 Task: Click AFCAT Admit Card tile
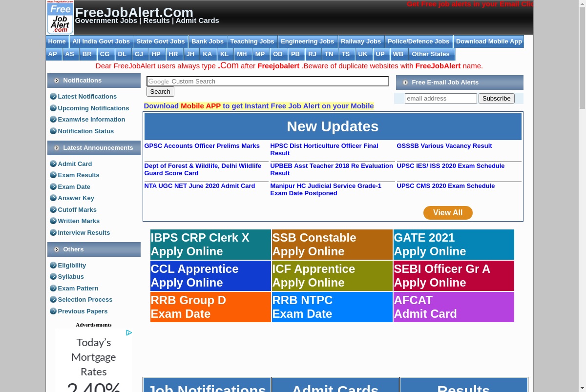(x=454, y=307)
